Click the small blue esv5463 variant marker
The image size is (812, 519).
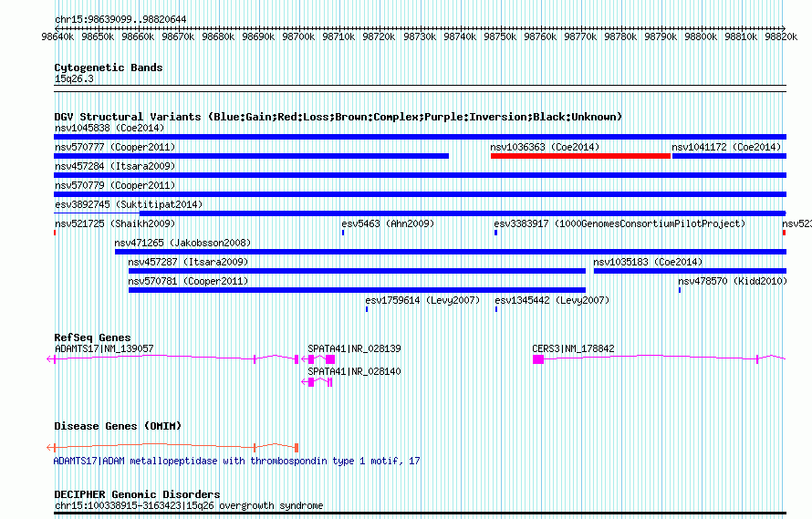[343, 233]
